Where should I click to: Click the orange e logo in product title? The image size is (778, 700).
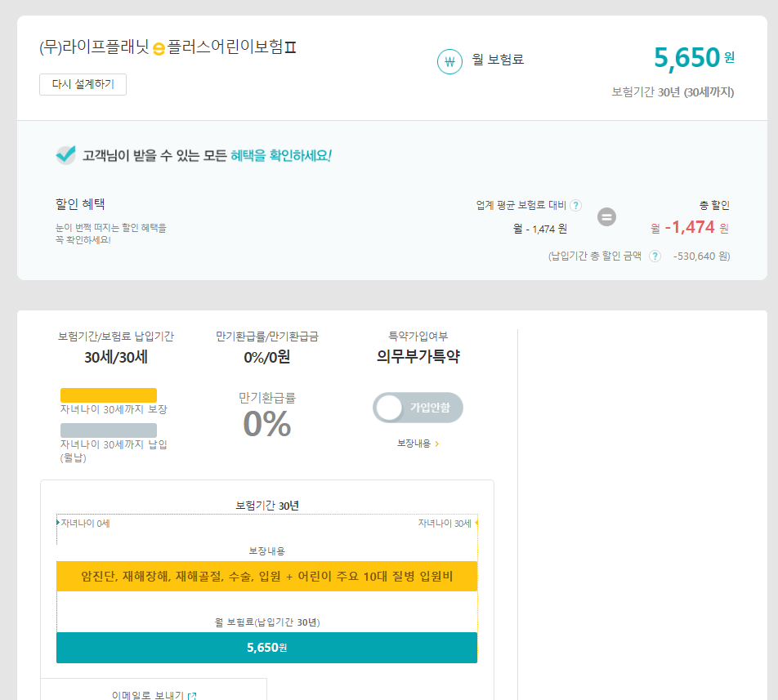coord(160,48)
